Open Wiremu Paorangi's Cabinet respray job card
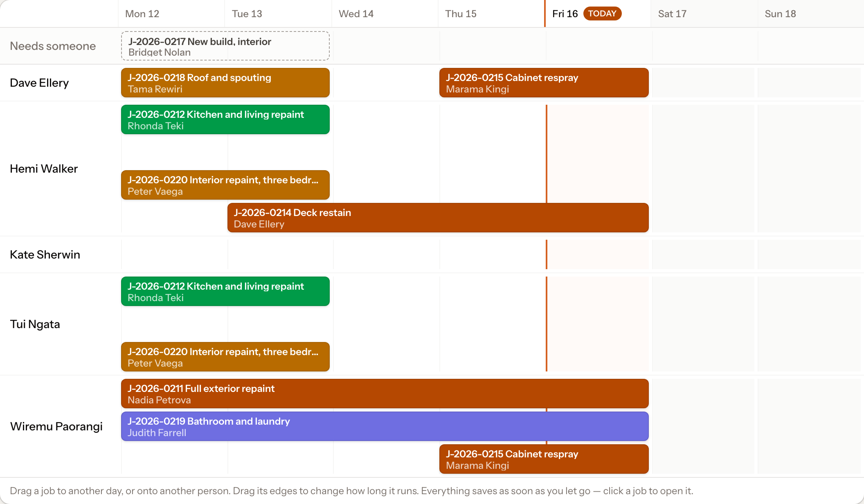Image resolution: width=864 pixels, height=504 pixels. pos(544,459)
